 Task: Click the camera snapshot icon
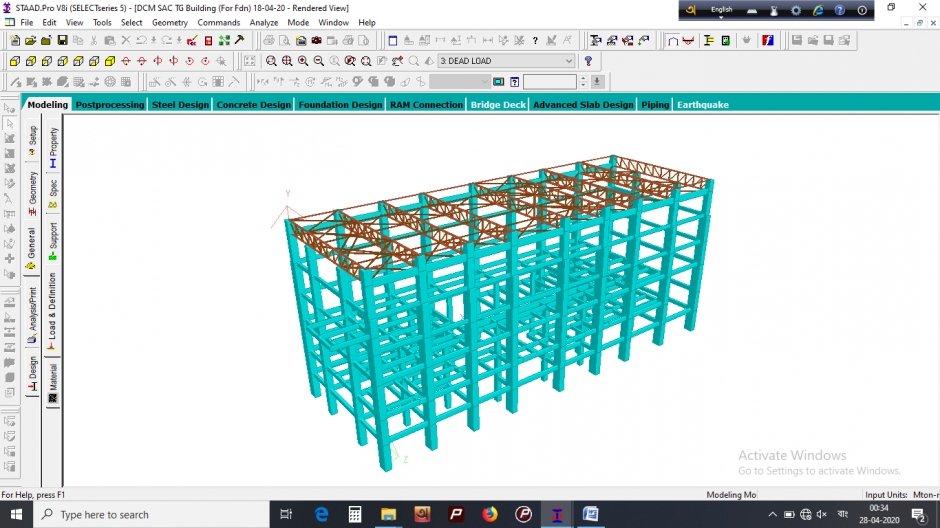click(x=317, y=41)
